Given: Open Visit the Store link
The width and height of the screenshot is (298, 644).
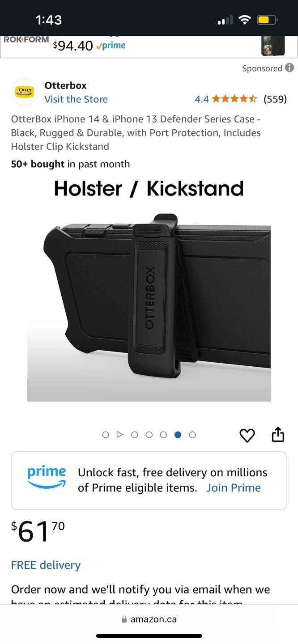Looking at the screenshot, I should tap(76, 99).
